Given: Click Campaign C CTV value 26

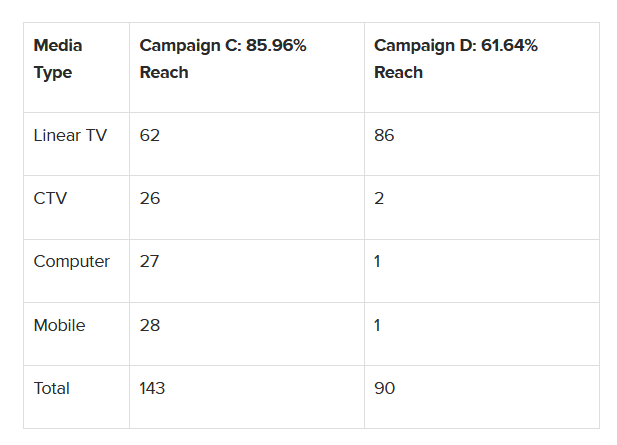Looking at the screenshot, I should (x=150, y=198).
